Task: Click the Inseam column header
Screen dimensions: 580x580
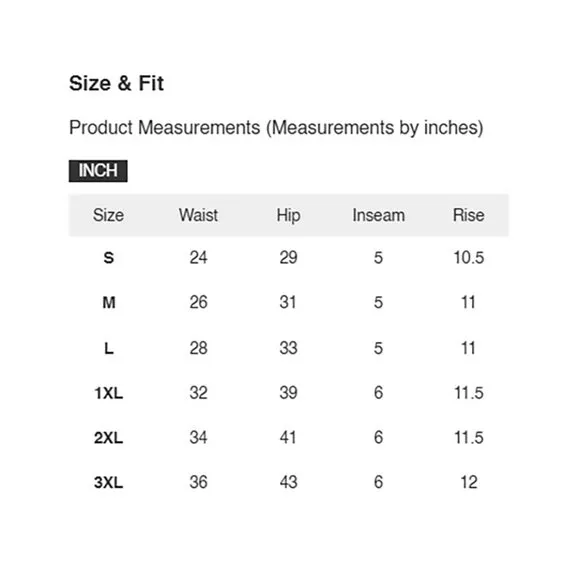Action: click(x=378, y=215)
